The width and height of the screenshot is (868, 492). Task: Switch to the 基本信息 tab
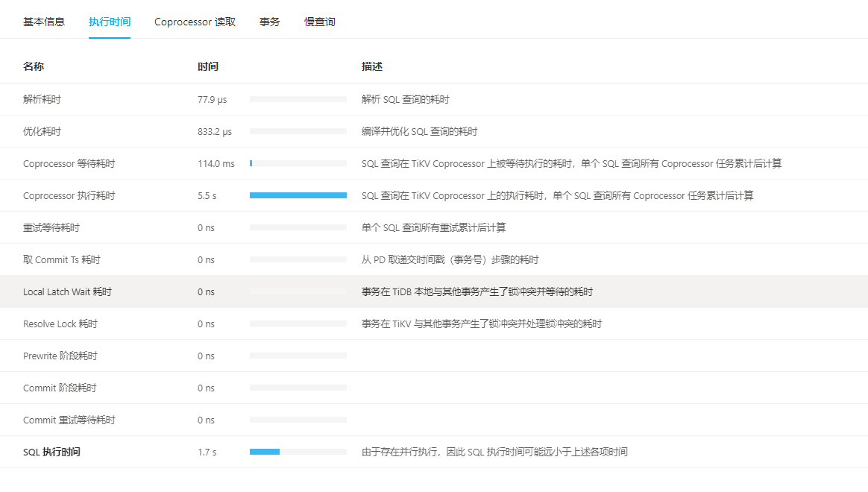pyautogui.click(x=44, y=22)
